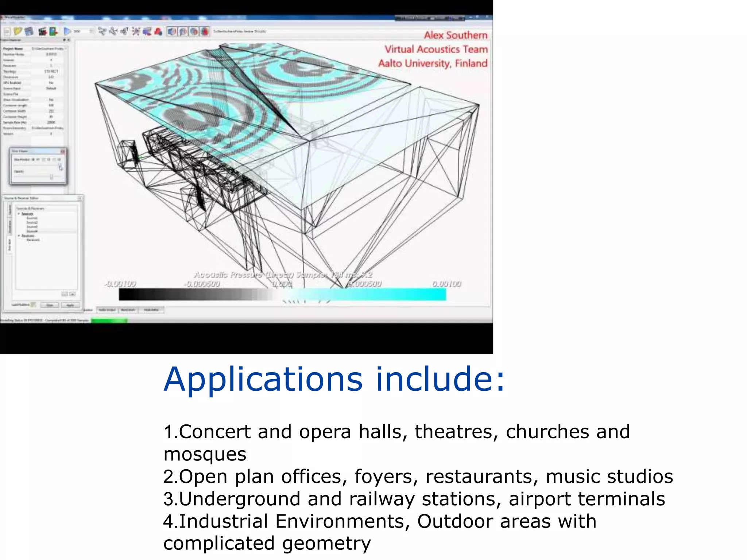Toggle the fourth view-mode button with red shape
The height and width of the screenshot is (560, 747).
point(205,32)
